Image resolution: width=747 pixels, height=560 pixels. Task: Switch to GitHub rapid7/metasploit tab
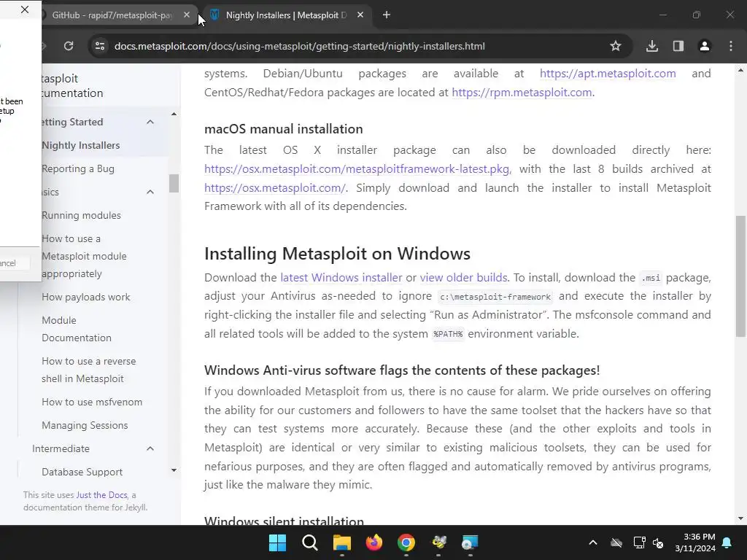click(113, 15)
